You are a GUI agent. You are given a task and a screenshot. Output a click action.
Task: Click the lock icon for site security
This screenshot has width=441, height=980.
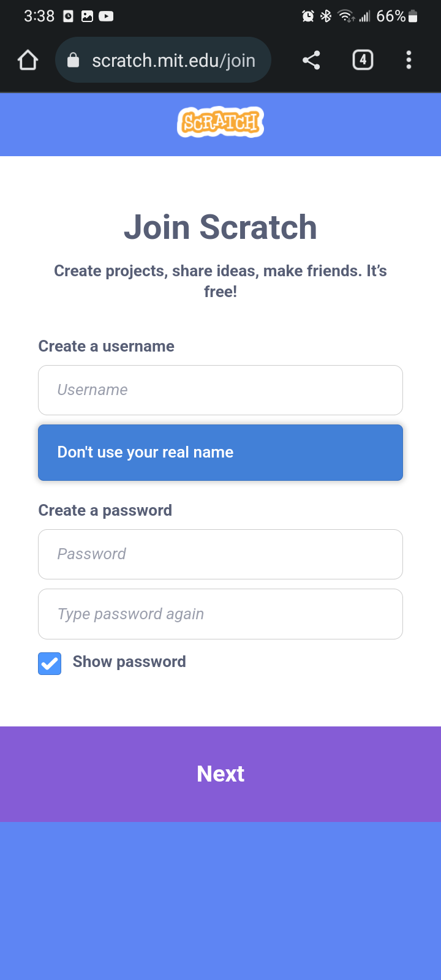pos(73,60)
